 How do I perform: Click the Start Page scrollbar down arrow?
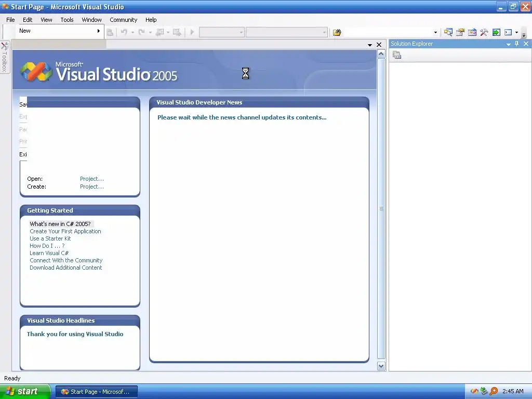[x=381, y=366]
